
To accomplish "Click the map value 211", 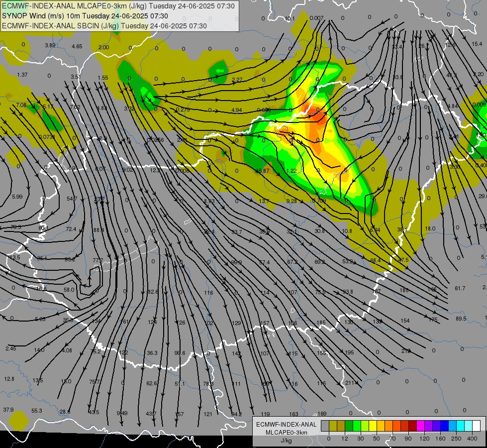I will pyautogui.click(x=349, y=383).
